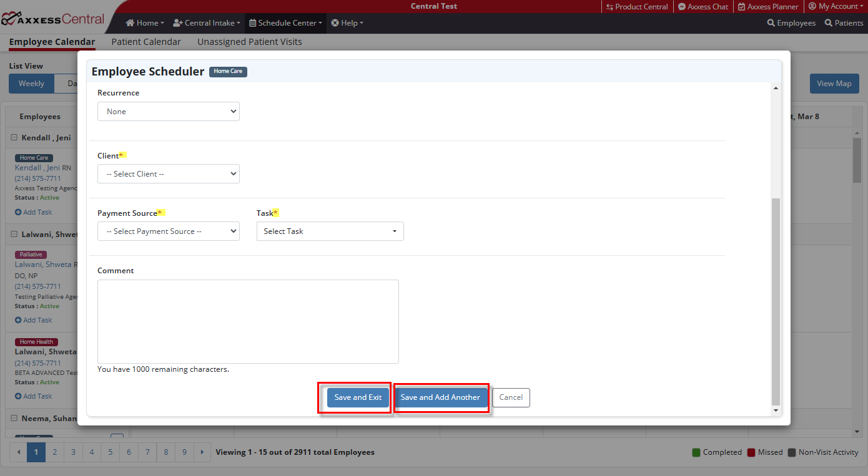
Task: Collapse the Kendall, Jeni employee group
Action: pos(14,138)
